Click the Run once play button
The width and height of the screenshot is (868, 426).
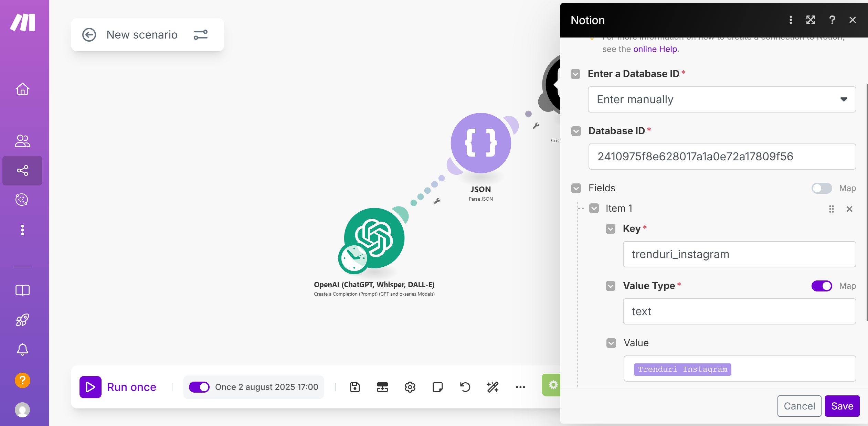click(91, 387)
